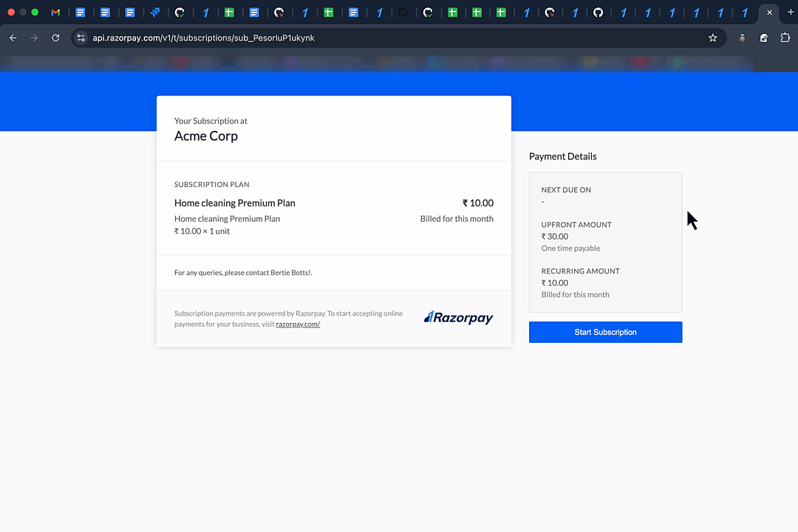Screen dimensions: 798x532
Task: Open the browser extensions puzzle icon
Action: tap(785, 38)
